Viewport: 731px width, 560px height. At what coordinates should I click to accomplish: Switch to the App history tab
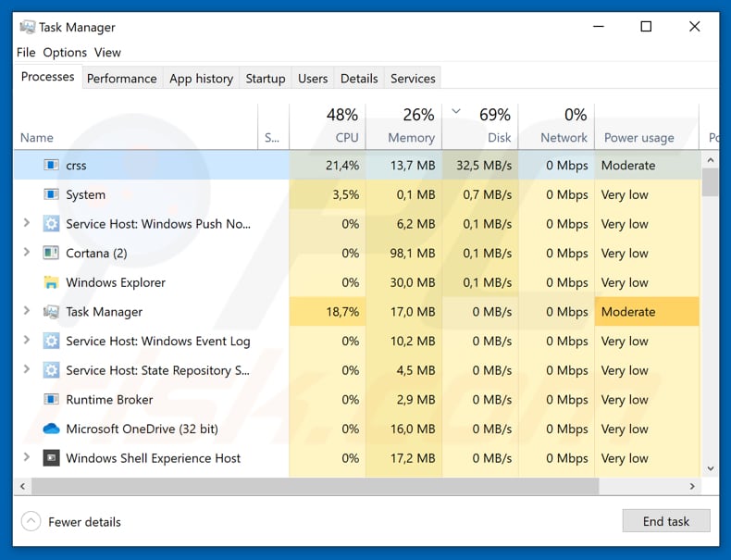202,79
